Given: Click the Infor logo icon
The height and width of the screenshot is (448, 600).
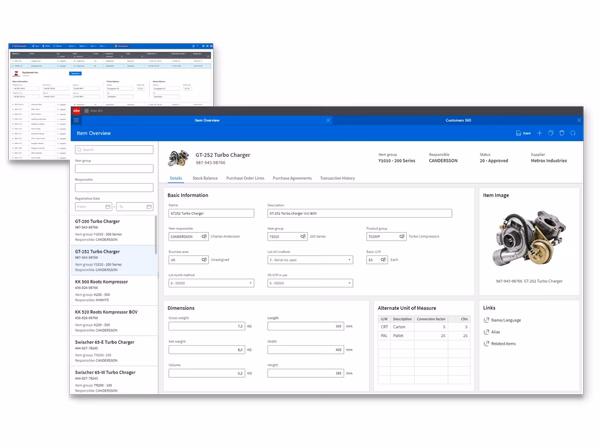Looking at the screenshot, I should click(x=76, y=110).
